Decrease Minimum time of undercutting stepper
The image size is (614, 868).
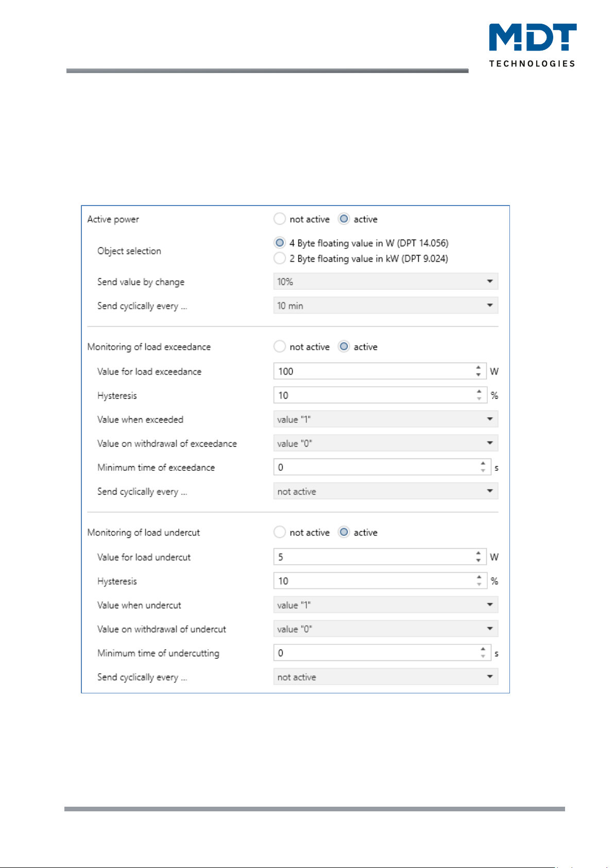(x=483, y=656)
